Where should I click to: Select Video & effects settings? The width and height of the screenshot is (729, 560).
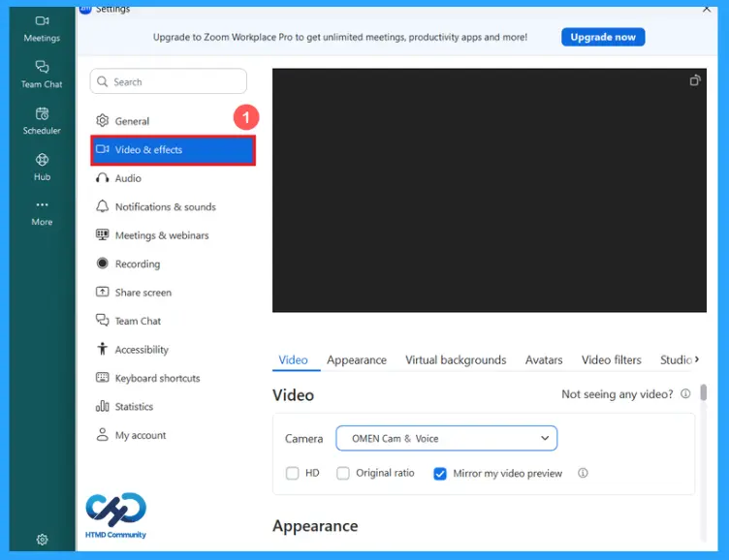click(173, 149)
